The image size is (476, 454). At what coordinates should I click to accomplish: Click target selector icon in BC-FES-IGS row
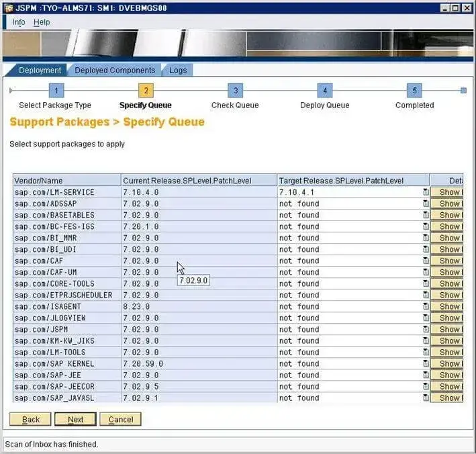tap(426, 226)
